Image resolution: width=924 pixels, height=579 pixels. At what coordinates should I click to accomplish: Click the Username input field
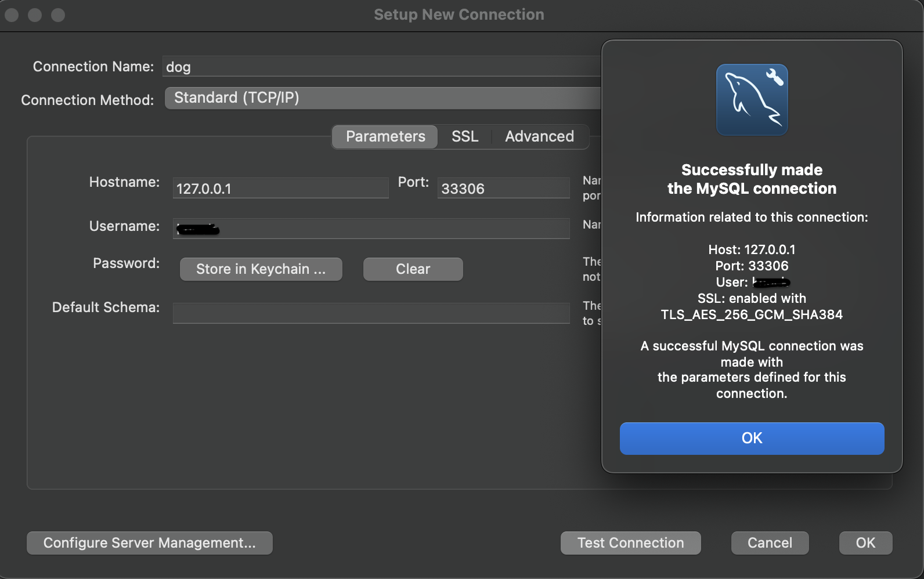[x=371, y=229]
